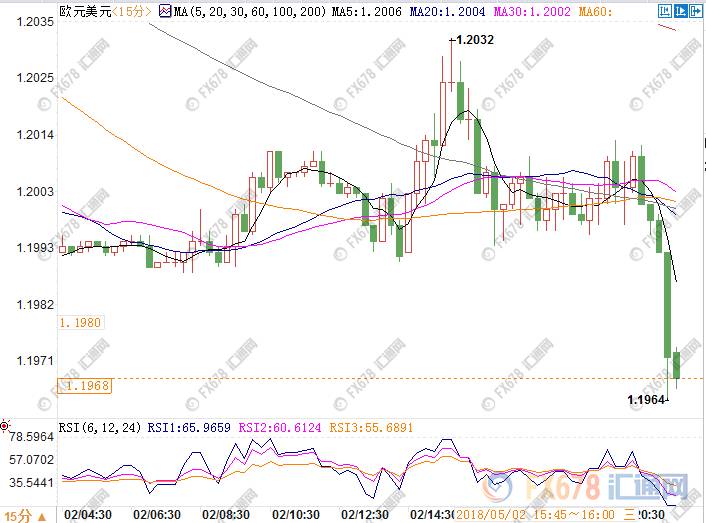This screenshot has width=706, height=523.
Task: Click the 1.2032 high price marker
Action: 473,41
